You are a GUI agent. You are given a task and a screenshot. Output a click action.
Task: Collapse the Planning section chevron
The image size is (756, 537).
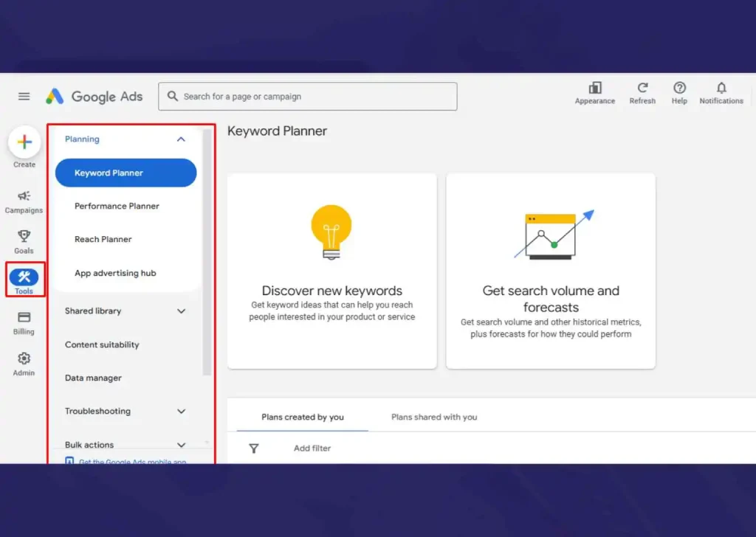(182, 139)
